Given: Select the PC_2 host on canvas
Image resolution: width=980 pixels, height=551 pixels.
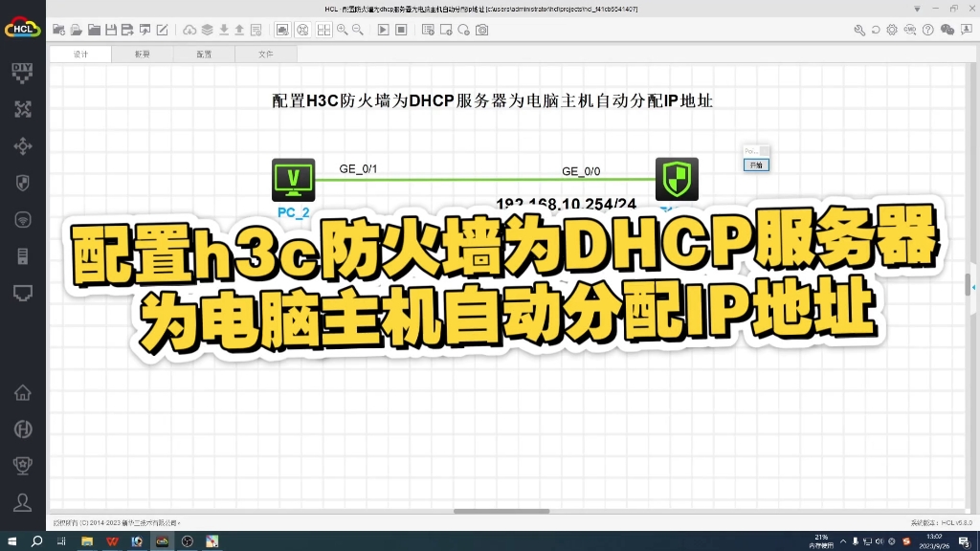Looking at the screenshot, I should tap(293, 180).
